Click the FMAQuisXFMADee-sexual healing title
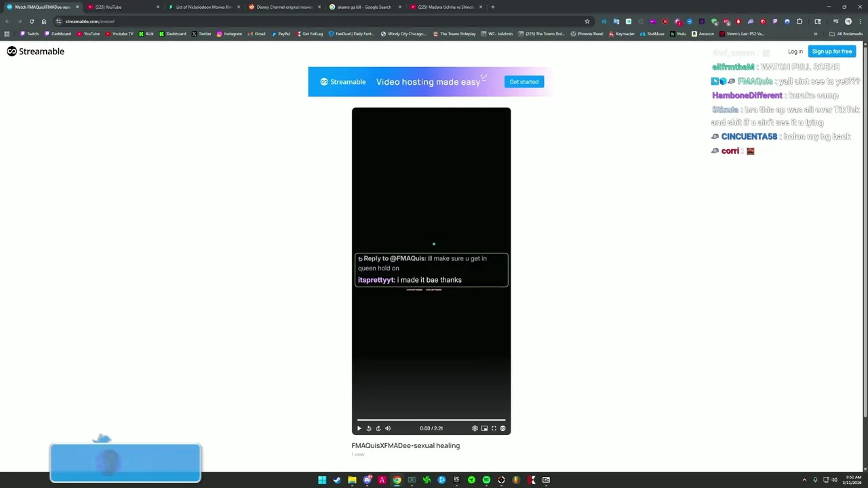The height and width of the screenshot is (488, 868). pos(406,446)
